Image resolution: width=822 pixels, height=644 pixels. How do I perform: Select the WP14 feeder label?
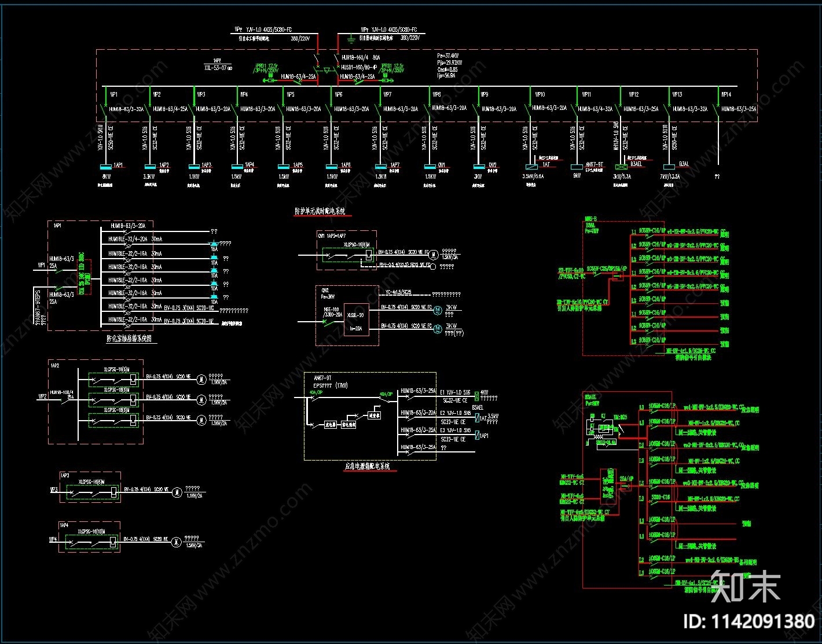726,94
